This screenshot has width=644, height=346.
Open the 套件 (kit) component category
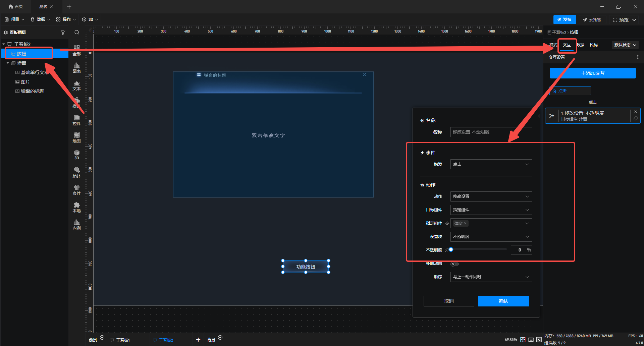[76, 190]
